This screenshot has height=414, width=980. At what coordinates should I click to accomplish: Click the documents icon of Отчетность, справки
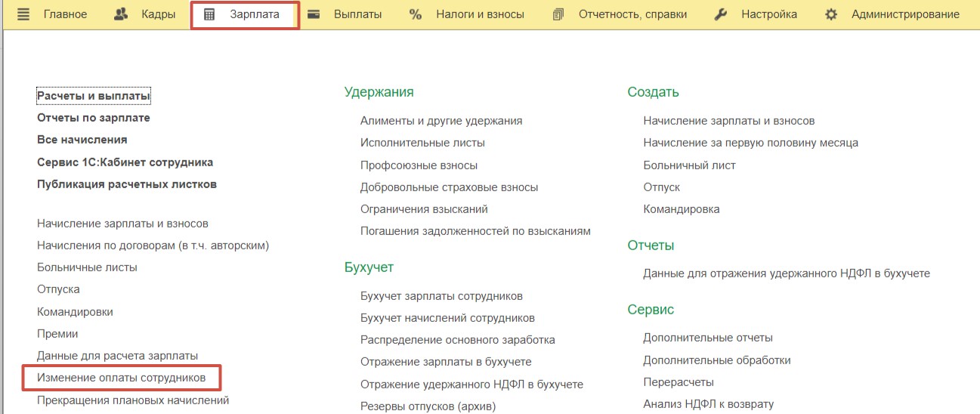[x=558, y=14]
